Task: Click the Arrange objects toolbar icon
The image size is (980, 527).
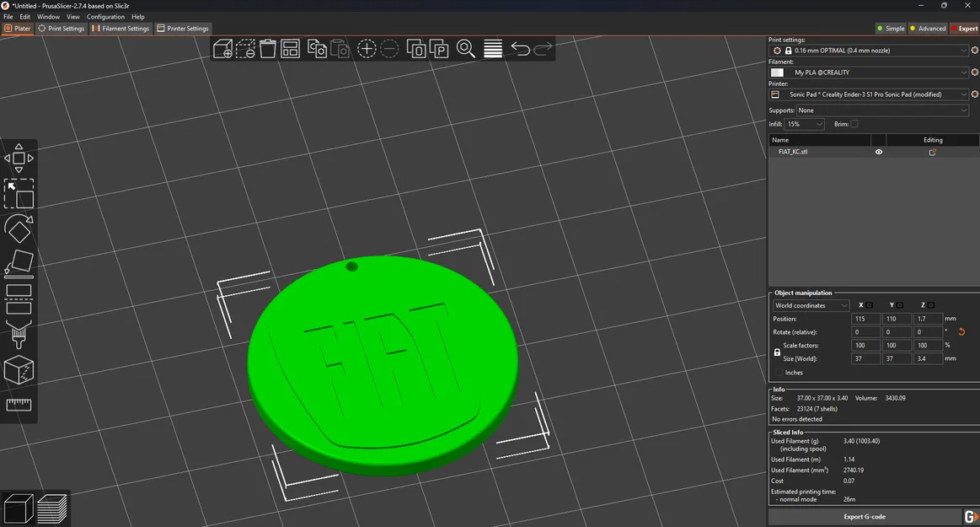Action: pyautogui.click(x=290, y=49)
